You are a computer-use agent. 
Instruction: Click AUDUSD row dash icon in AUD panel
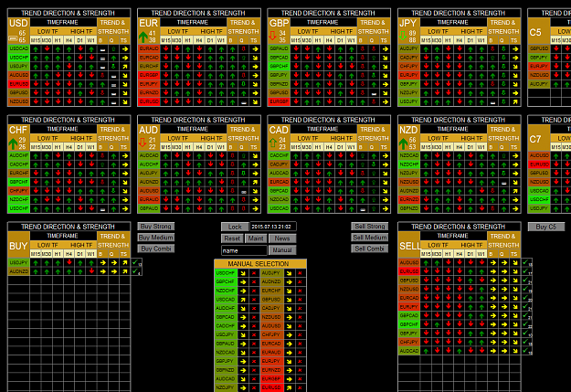click(244, 192)
